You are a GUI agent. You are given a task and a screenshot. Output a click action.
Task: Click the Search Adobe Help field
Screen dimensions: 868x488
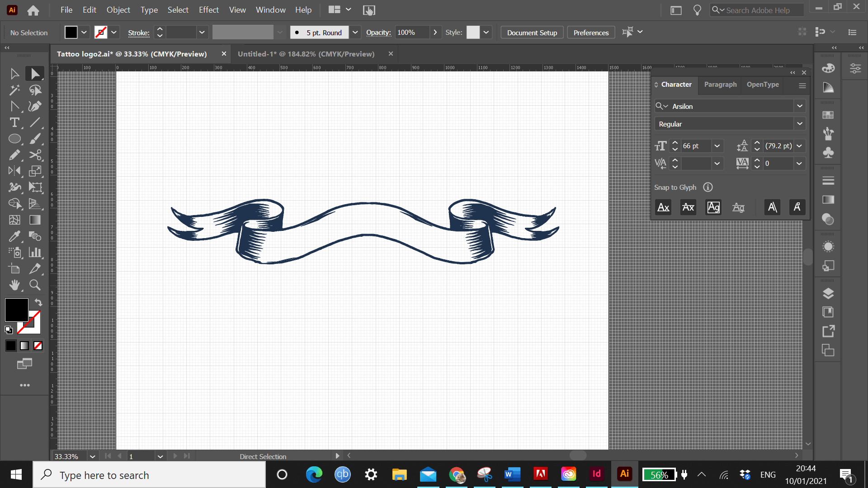coord(758,10)
